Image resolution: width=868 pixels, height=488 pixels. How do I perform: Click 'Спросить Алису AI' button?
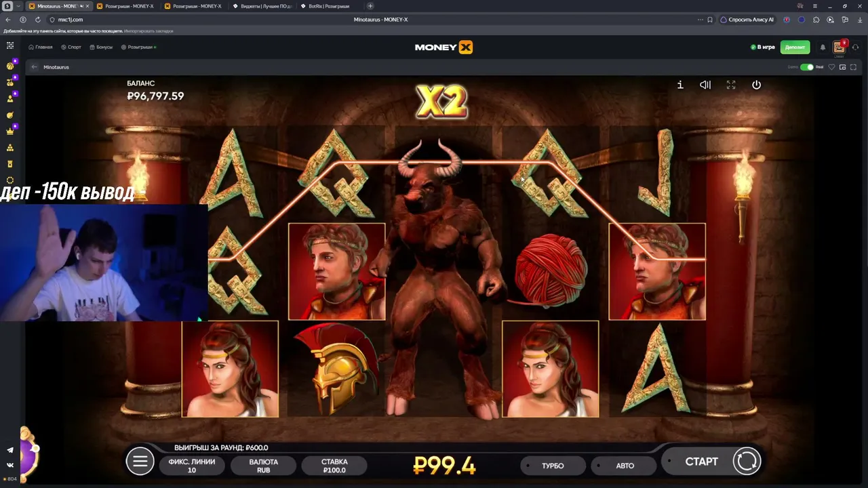(x=747, y=20)
